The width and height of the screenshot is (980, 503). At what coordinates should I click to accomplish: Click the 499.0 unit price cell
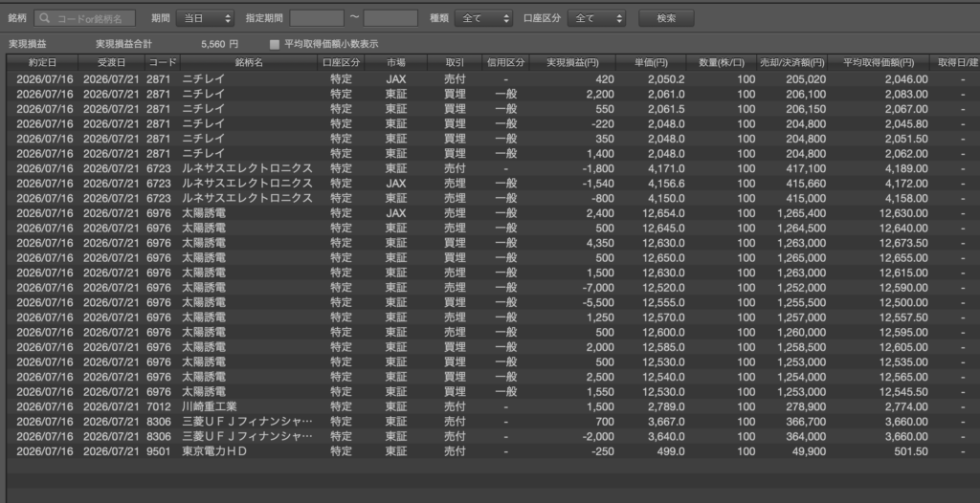click(671, 451)
